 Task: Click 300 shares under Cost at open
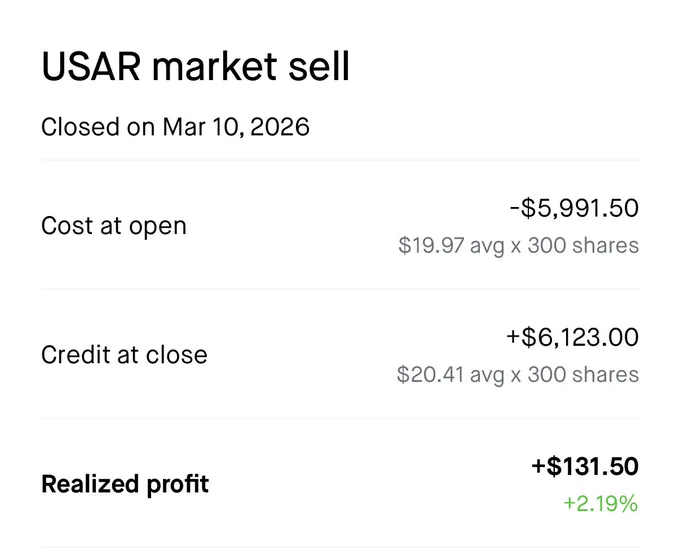point(583,245)
